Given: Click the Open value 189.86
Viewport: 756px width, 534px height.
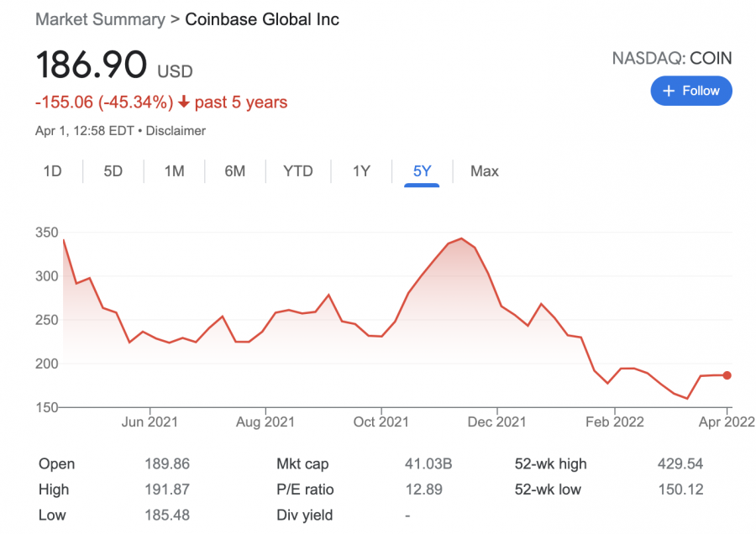Looking at the screenshot, I should coord(167,463).
